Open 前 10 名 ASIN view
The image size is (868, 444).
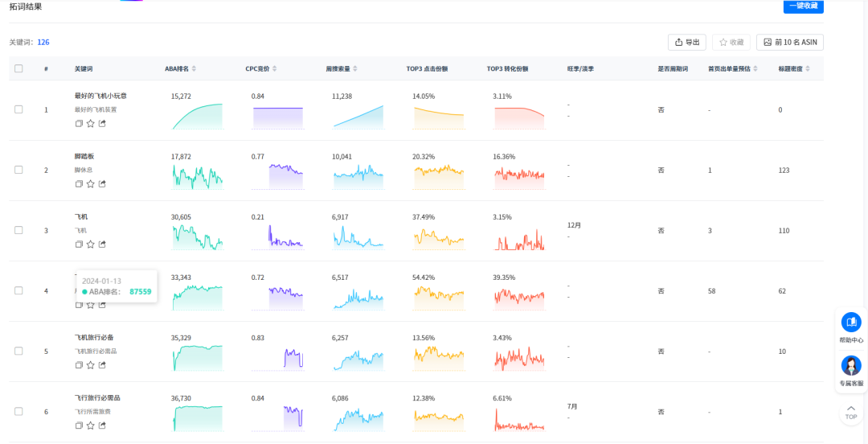click(x=789, y=42)
